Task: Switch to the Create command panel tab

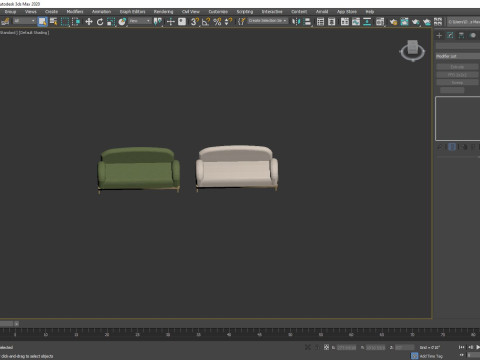Action: (x=439, y=35)
